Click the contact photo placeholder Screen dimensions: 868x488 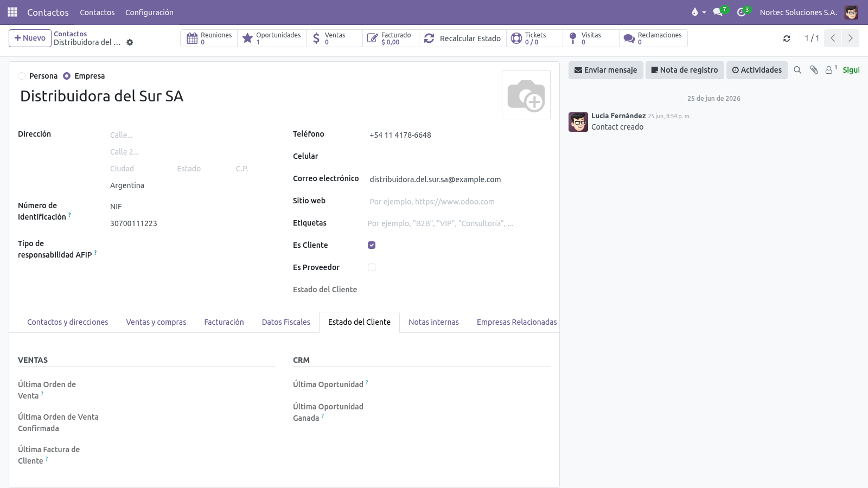(x=526, y=95)
